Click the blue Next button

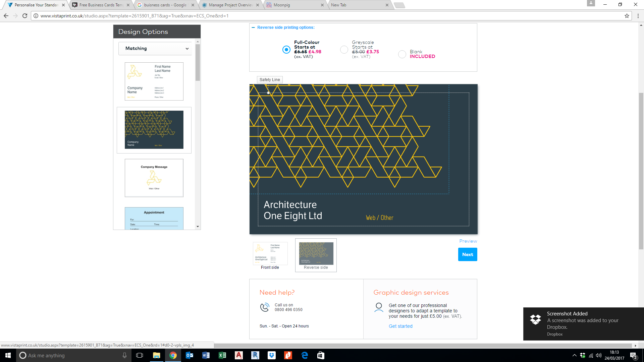tap(467, 254)
